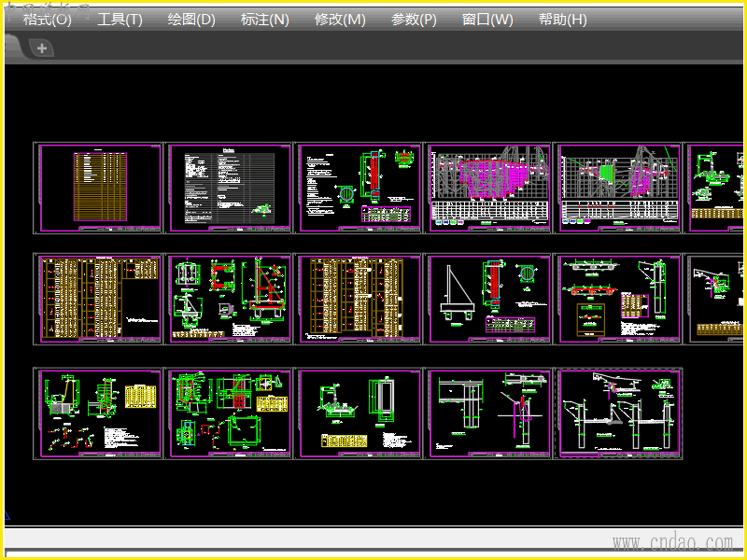The height and width of the screenshot is (560, 747).
Task: Open the 工具(T) menu
Action: [120, 20]
